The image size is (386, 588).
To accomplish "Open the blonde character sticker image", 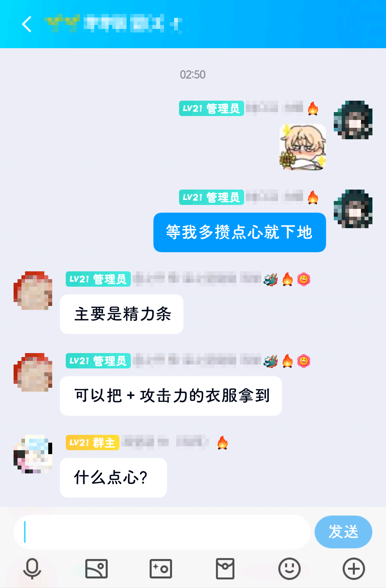I will (x=303, y=147).
